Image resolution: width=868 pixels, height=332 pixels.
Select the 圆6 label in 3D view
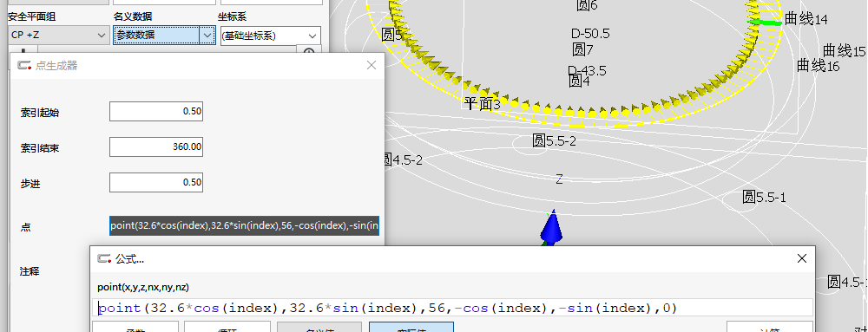(x=587, y=5)
